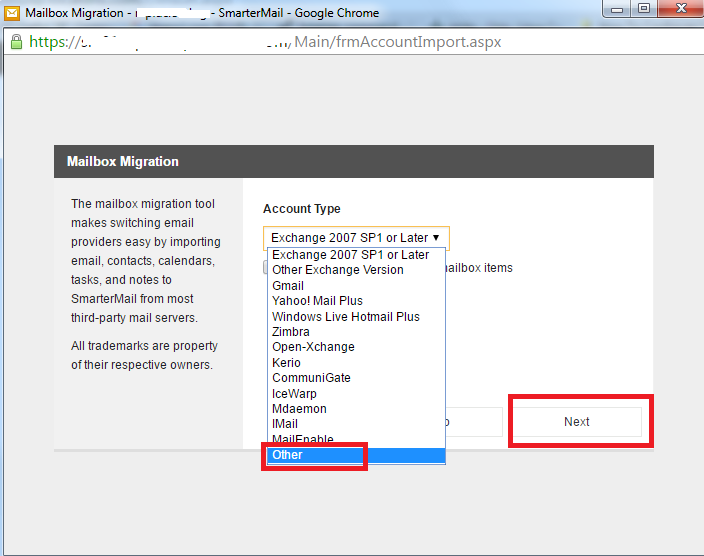Pick MailEnable option in list
This screenshot has width=704, height=556.
[x=356, y=439]
